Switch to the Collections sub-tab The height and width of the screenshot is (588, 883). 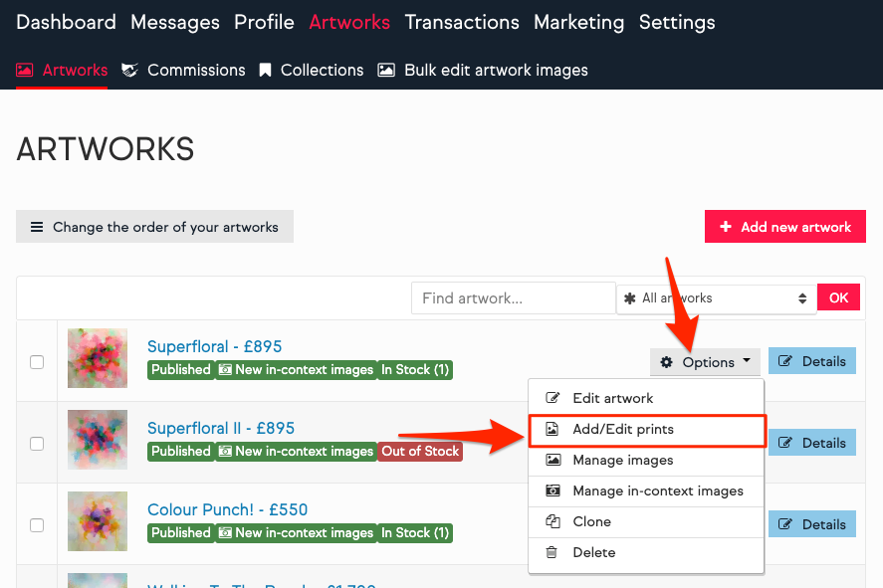(311, 70)
